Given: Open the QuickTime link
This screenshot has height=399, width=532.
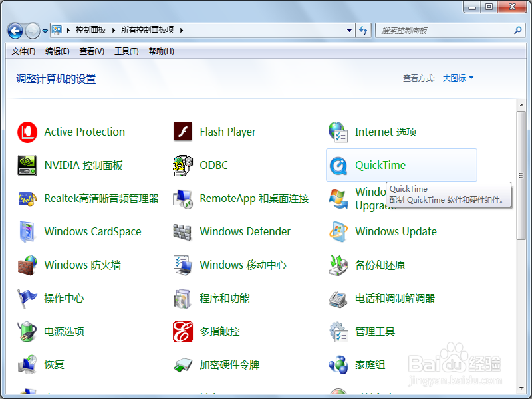Looking at the screenshot, I should pos(380,165).
